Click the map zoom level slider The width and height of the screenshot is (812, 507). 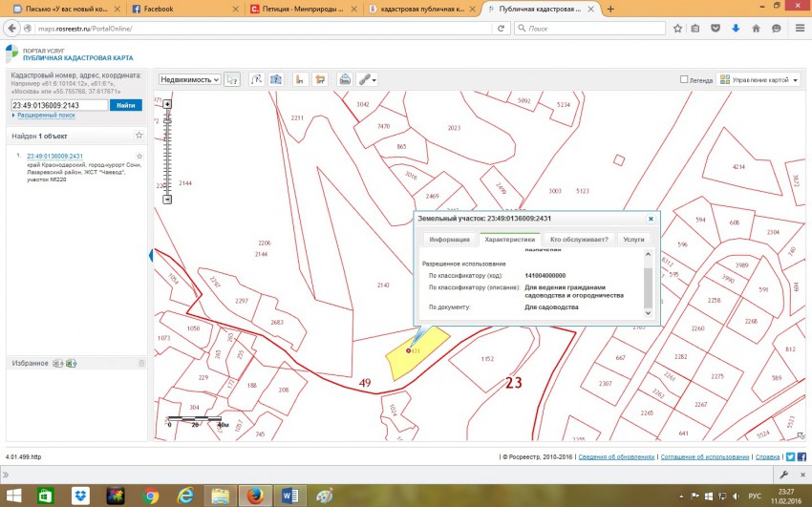(x=167, y=153)
